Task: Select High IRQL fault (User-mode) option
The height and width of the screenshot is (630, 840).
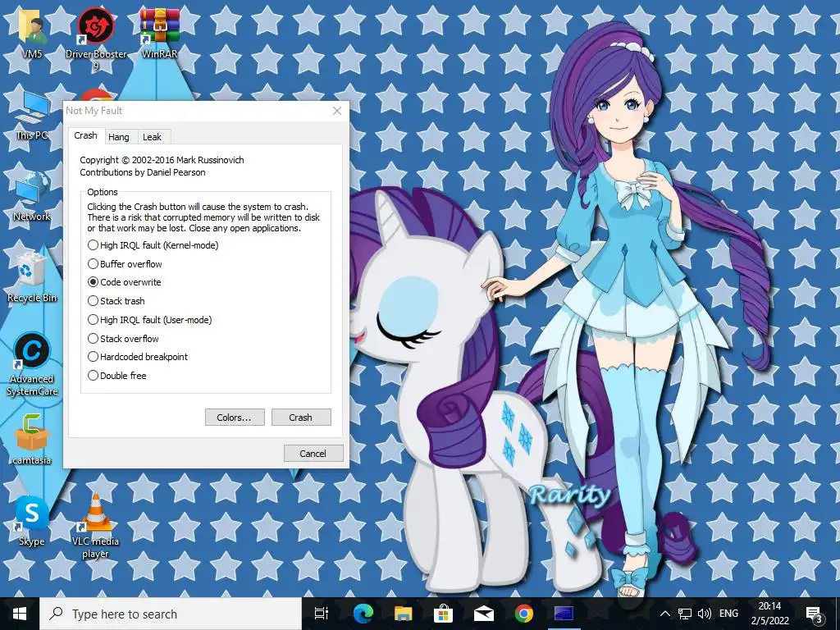Action: [x=150, y=320]
